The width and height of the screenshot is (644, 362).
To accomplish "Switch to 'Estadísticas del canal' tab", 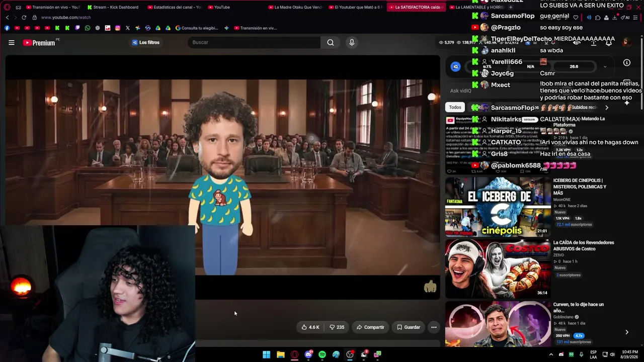I will click(x=174, y=8).
